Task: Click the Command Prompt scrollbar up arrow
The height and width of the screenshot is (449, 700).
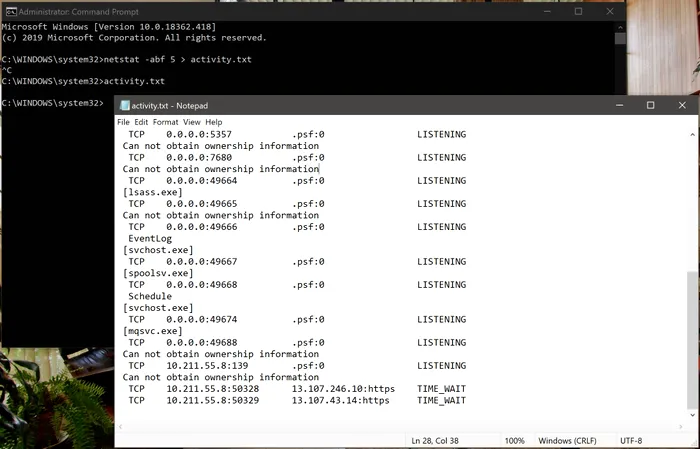Action: tap(620, 27)
